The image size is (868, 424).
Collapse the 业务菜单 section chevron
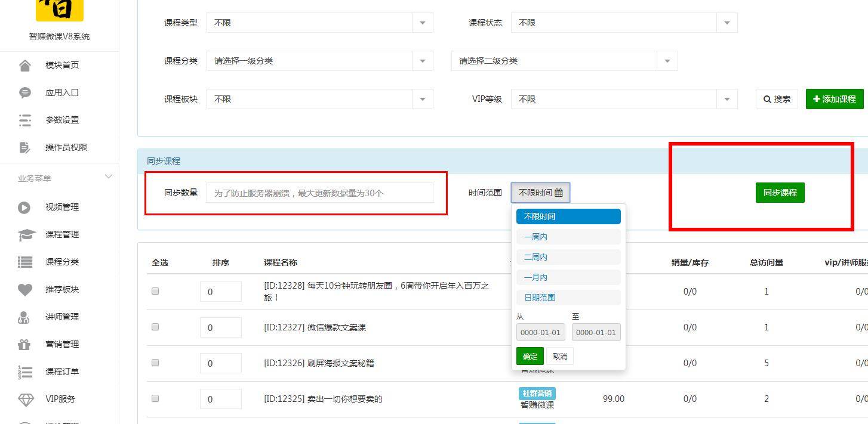pos(108,177)
